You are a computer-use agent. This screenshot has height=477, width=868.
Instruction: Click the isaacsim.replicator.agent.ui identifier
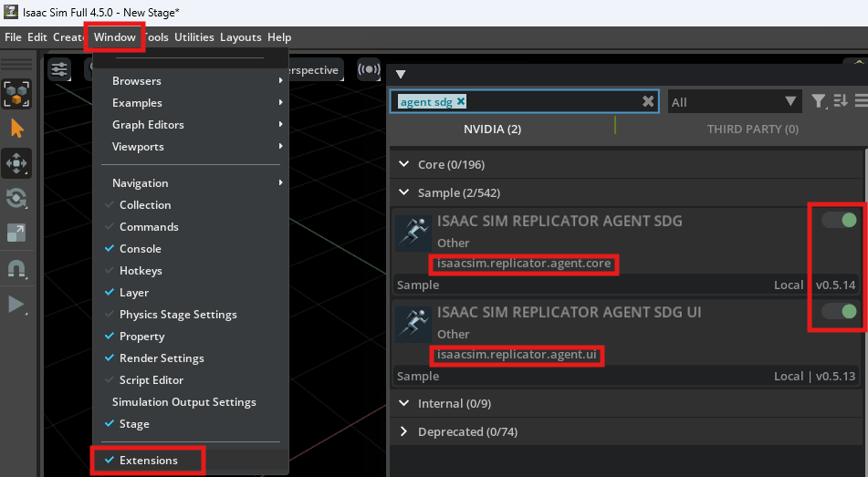tap(517, 355)
